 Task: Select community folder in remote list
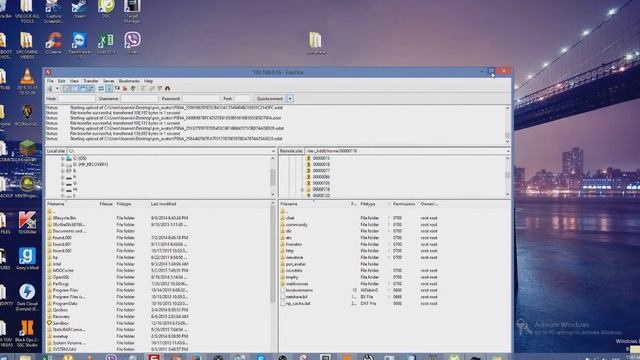[x=296, y=224]
